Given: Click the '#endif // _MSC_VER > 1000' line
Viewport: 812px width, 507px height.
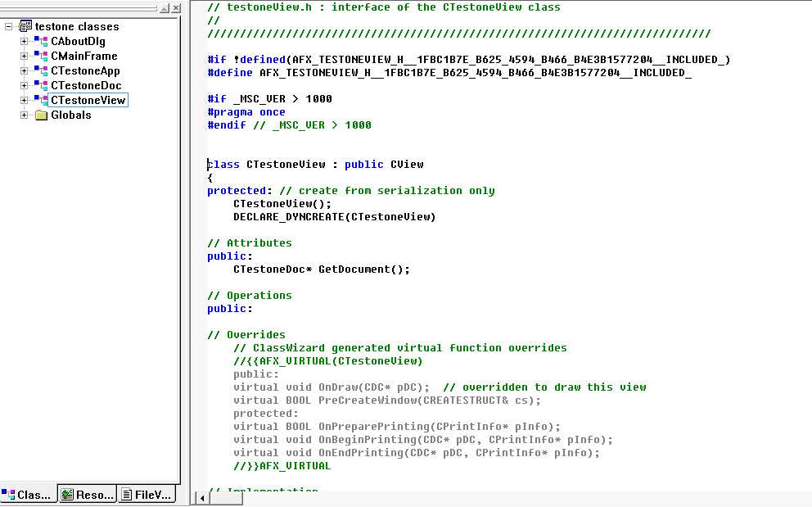Looking at the screenshot, I should (x=289, y=125).
